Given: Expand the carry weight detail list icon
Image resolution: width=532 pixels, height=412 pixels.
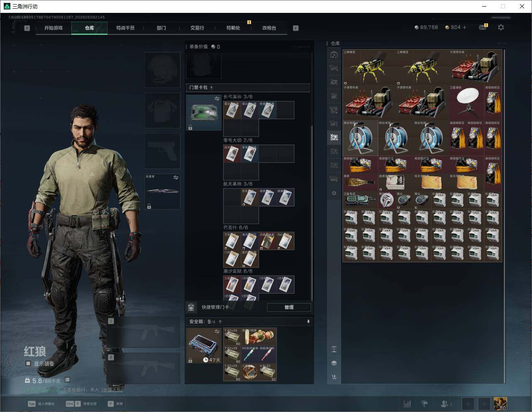Looking at the screenshot, I should [x=67, y=380].
